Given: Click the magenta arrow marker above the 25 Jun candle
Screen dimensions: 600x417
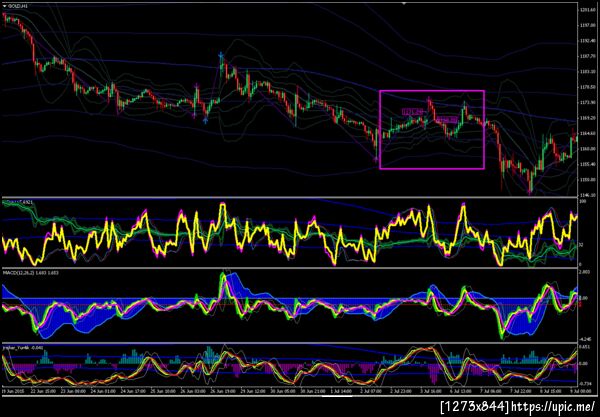Looking at the screenshot, I should tap(197, 84).
